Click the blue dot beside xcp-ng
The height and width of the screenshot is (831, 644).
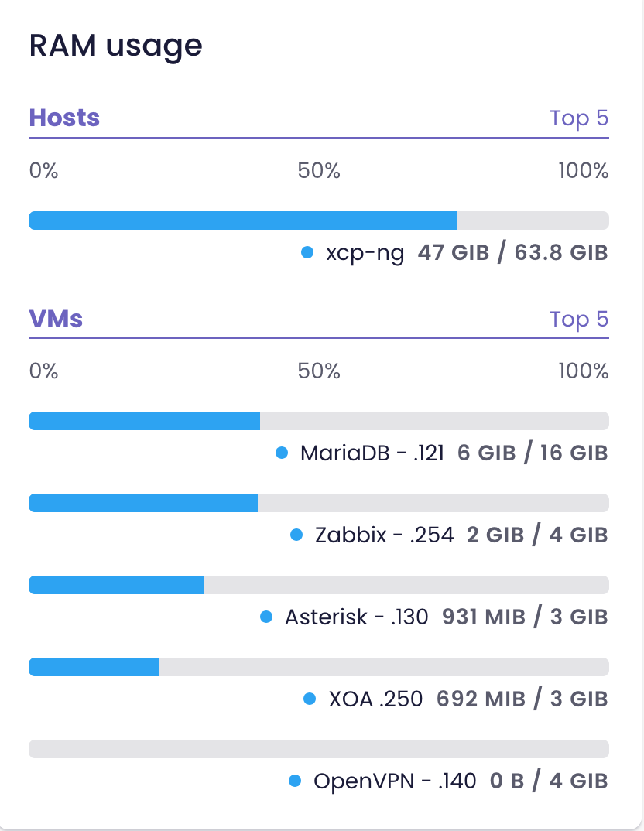coord(307,252)
